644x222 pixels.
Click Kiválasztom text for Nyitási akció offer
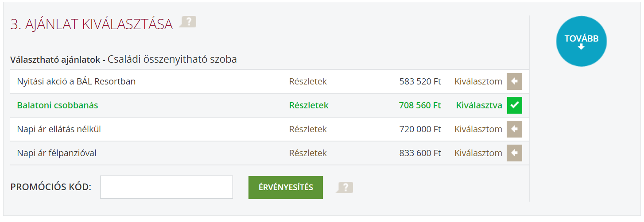pos(478,81)
